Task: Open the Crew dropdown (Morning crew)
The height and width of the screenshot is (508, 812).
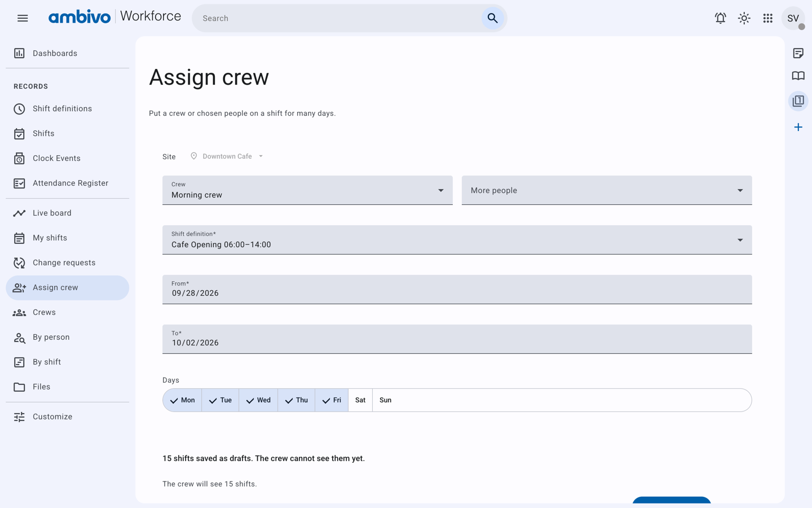Action: point(307,190)
